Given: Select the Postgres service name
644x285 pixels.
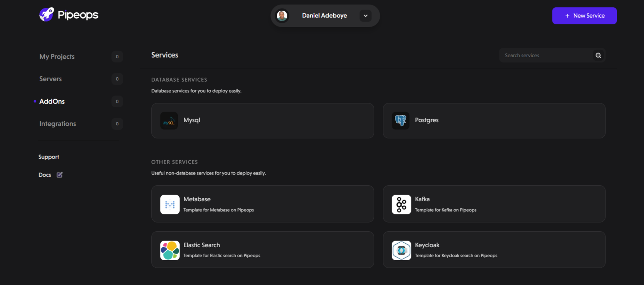Looking at the screenshot, I should [x=427, y=120].
